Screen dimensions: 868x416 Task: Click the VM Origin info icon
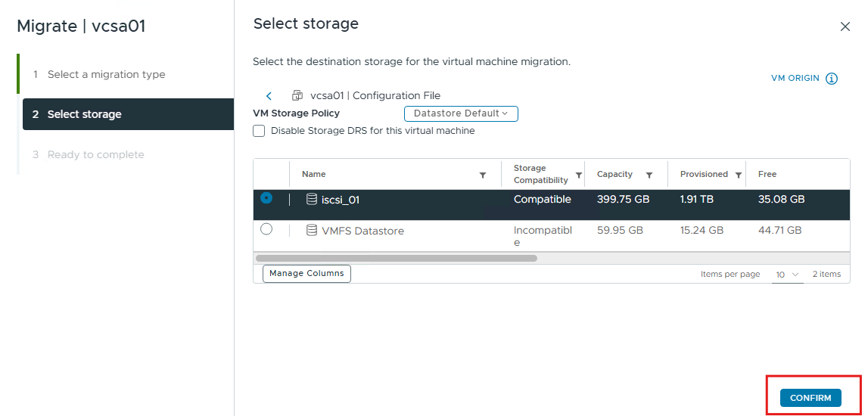[832, 79]
